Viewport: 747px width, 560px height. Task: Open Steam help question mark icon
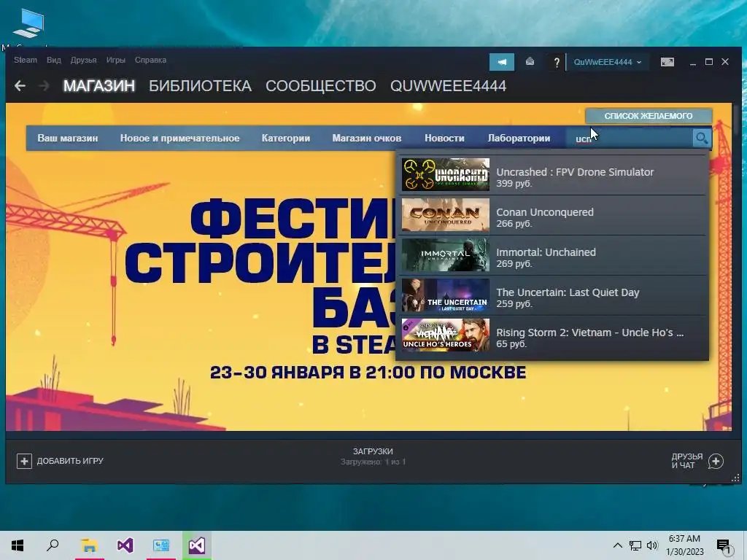click(556, 63)
